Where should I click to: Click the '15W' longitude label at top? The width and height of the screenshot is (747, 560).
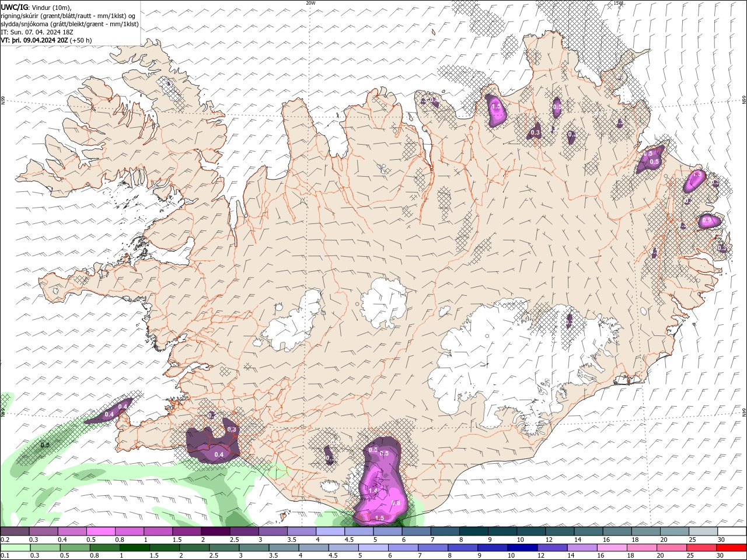[x=619, y=3]
